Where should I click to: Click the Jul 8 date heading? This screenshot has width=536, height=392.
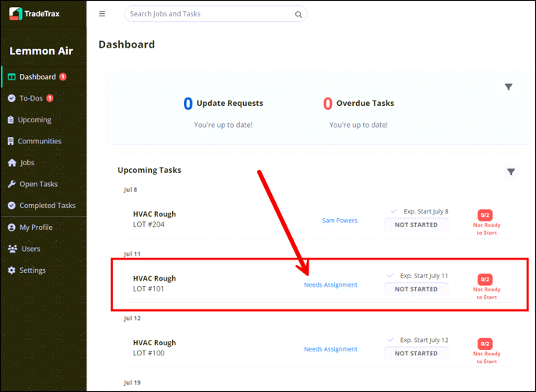131,190
